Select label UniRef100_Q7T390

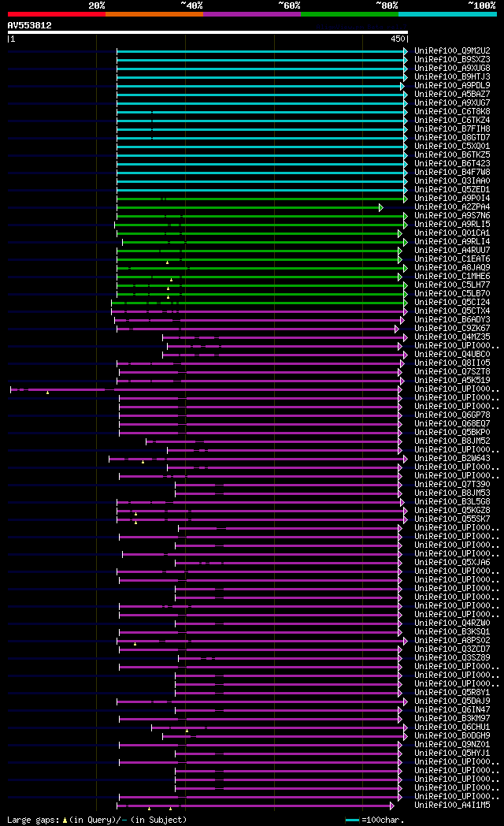click(452, 485)
